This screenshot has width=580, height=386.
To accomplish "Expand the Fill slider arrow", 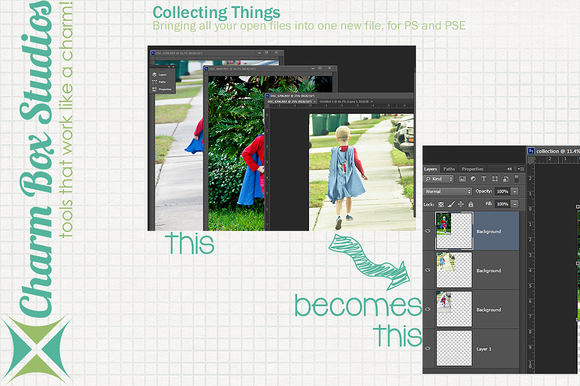I will pyautogui.click(x=515, y=204).
